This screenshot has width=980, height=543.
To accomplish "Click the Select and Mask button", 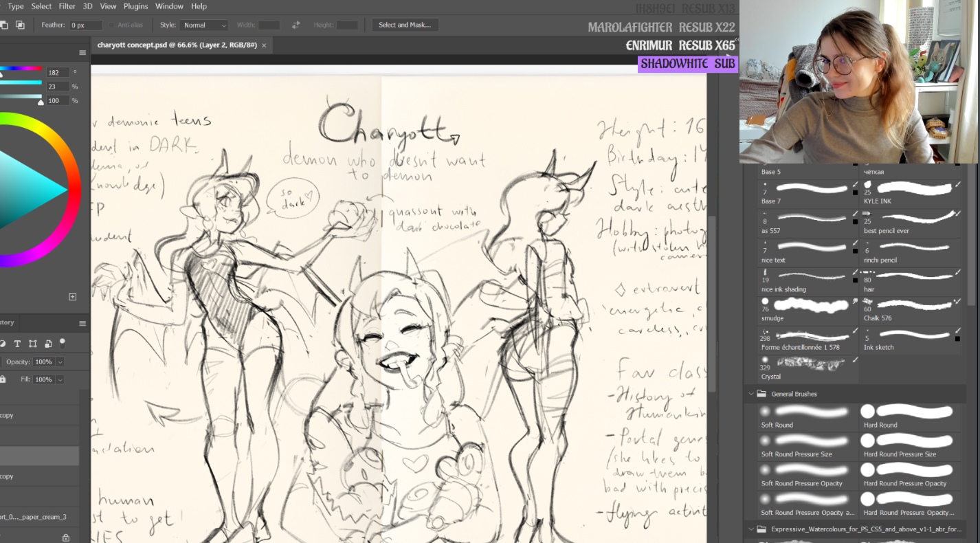I will (x=405, y=25).
